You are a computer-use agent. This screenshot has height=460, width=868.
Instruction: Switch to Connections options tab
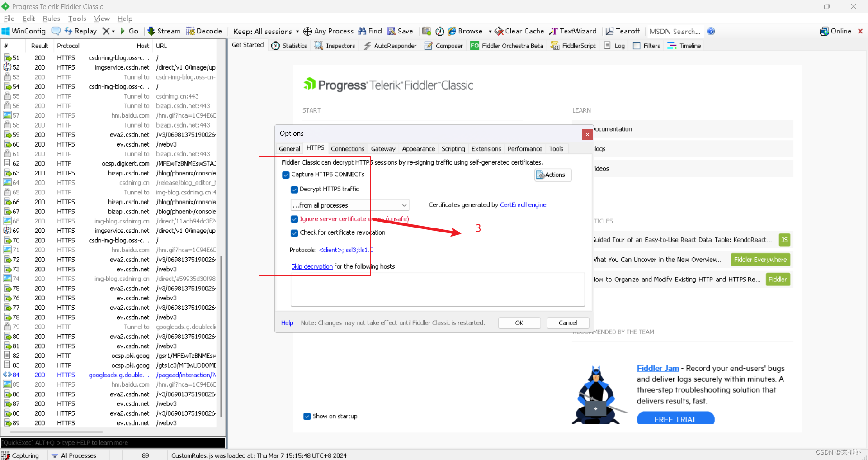[347, 149]
